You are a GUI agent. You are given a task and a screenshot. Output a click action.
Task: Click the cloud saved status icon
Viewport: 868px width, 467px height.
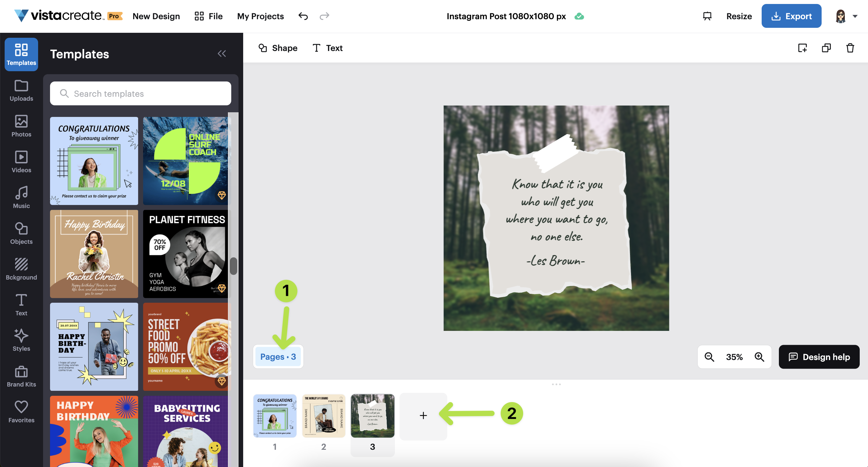[579, 16]
